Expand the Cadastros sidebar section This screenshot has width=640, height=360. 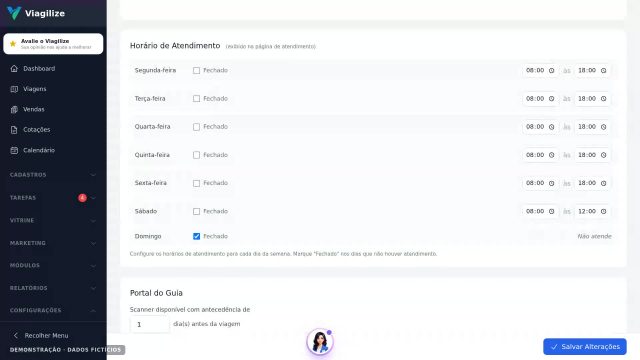53,175
